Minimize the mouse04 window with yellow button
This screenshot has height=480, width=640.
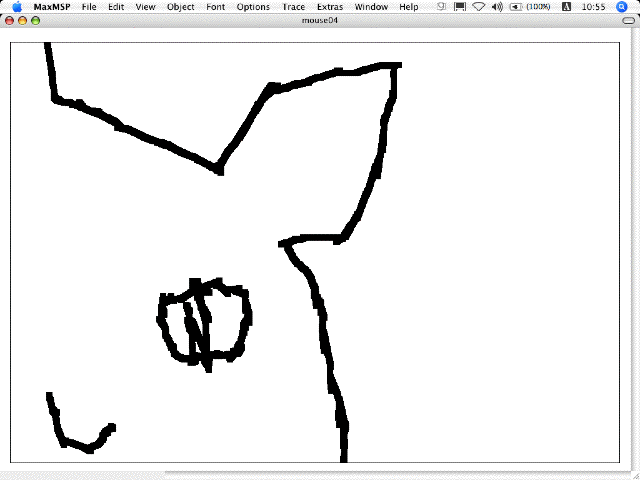pyautogui.click(x=22, y=20)
